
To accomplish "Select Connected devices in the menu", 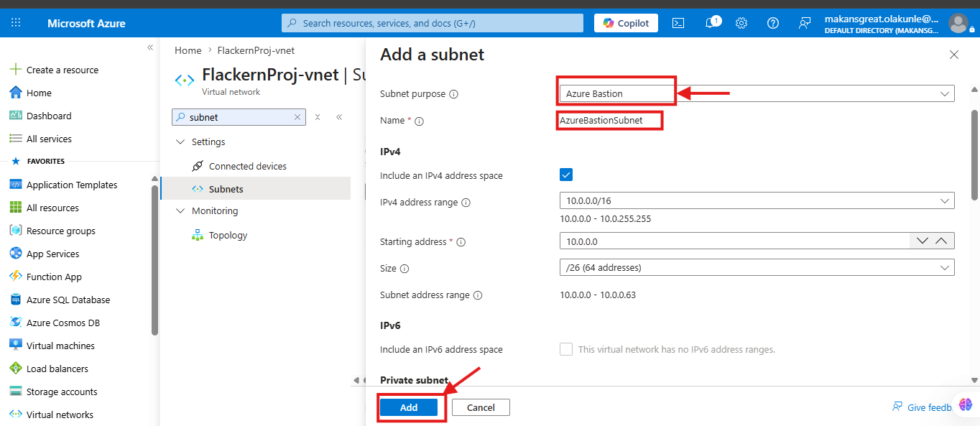I will [x=247, y=166].
